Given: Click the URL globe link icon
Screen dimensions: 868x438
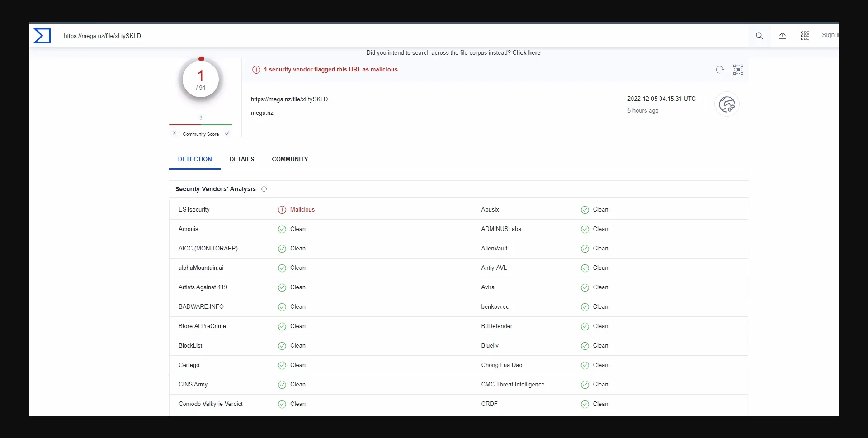Looking at the screenshot, I should (x=726, y=104).
